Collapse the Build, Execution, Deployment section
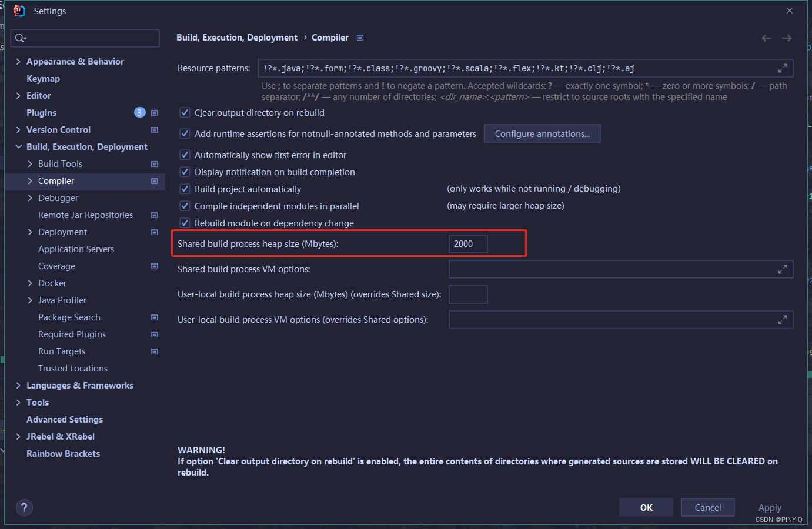The height and width of the screenshot is (529, 812). click(x=18, y=146)
